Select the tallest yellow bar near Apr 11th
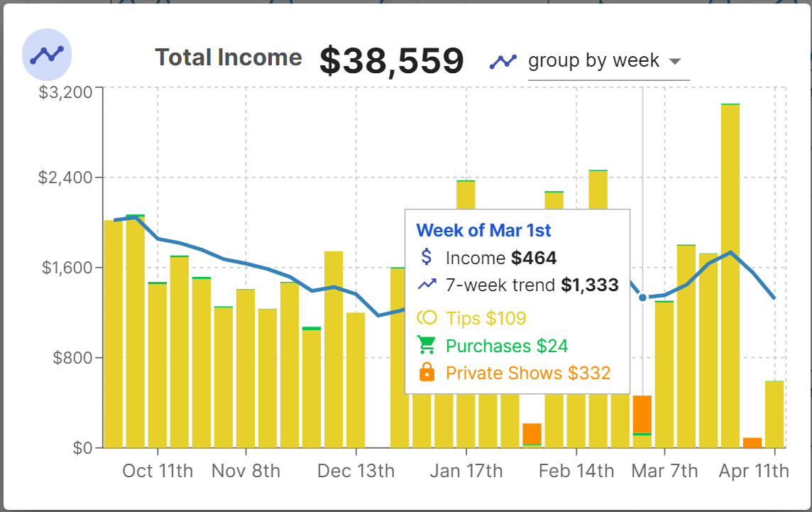This screenshot has width=812, height=512. 730,277
